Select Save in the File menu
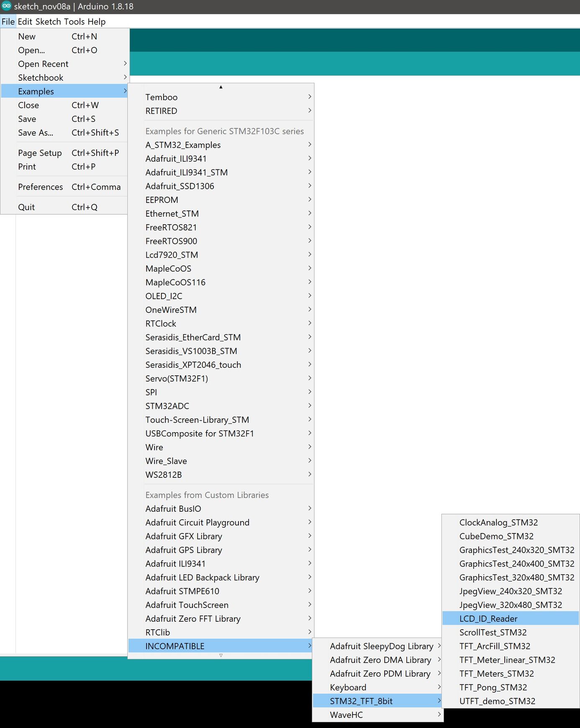 point(64,119)
